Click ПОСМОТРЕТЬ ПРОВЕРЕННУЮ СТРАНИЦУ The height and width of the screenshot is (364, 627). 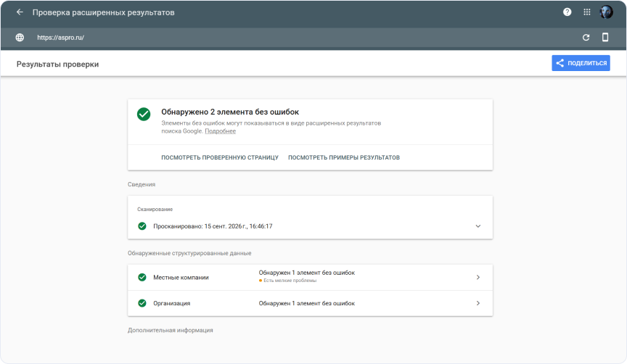pyautogui.click(x=220, y=157)
